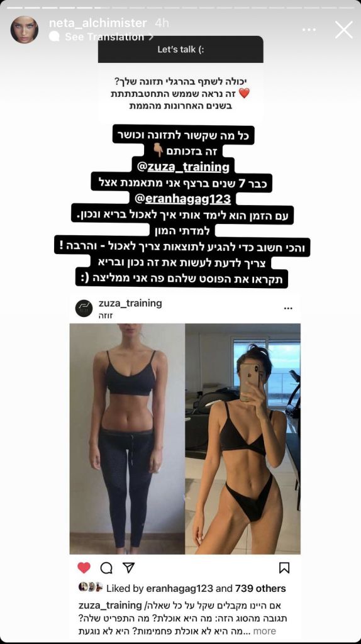Image resolution: width=361 pixels, height=644 pixels.
Task: Click the comment bubble icon
Action: [x=106, y=568]
